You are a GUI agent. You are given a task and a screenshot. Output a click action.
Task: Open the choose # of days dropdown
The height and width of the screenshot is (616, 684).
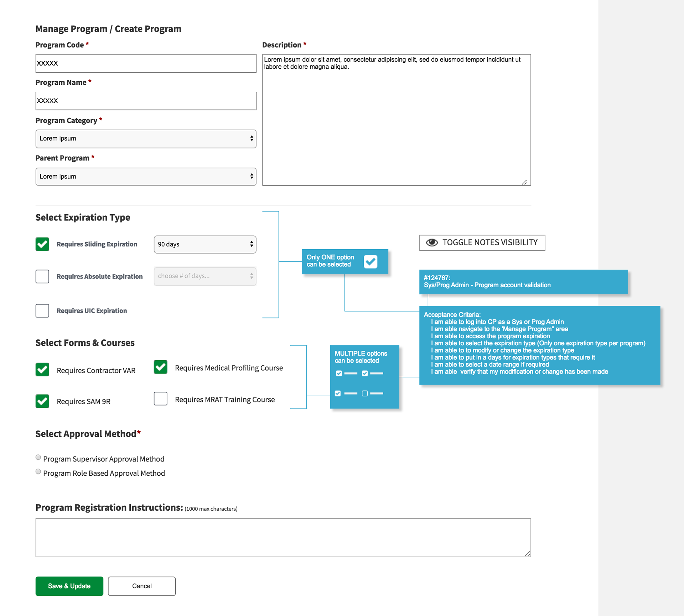pyautogui.click(x=205, y=276)
